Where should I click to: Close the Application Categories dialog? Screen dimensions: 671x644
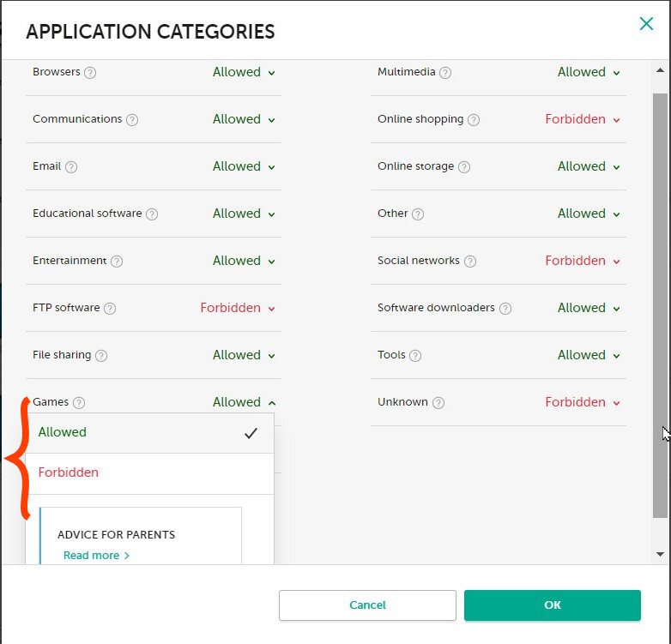click(646, 24)
